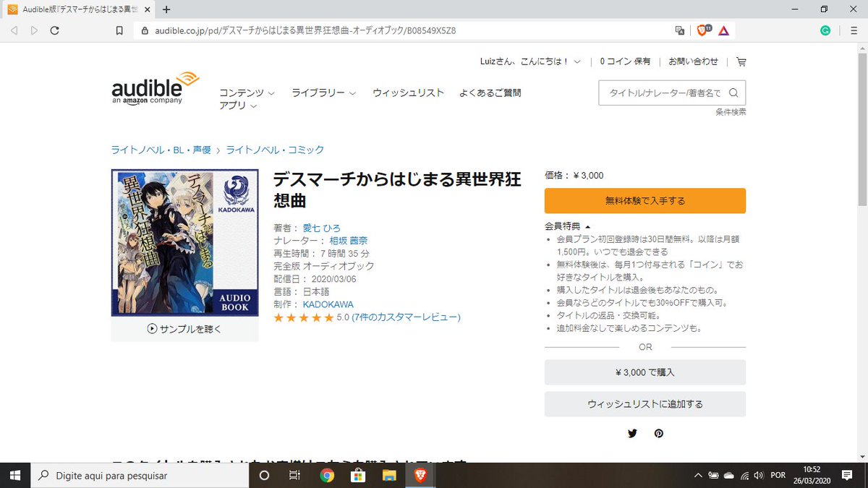Click ￥3,000 で購入 button
The width and height of the screenshot is (868, 488).
pyautogui.click(x=645, y=372)
